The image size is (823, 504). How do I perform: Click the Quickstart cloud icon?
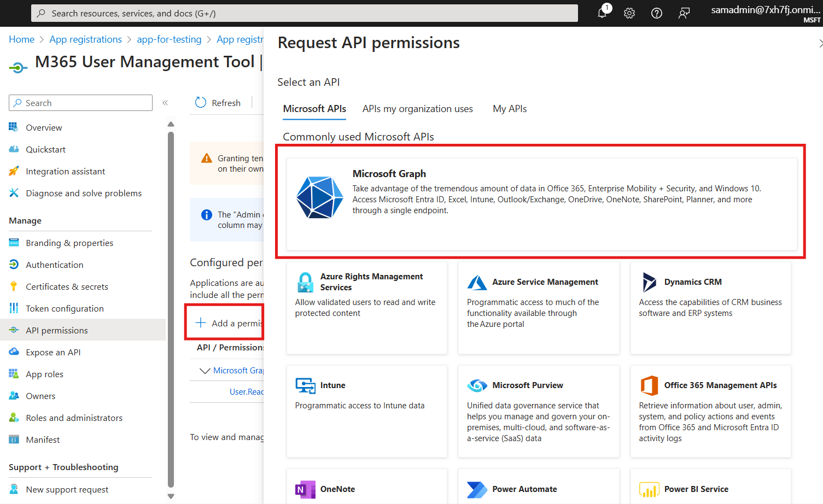pyautogui.click(x=14, y=149)
